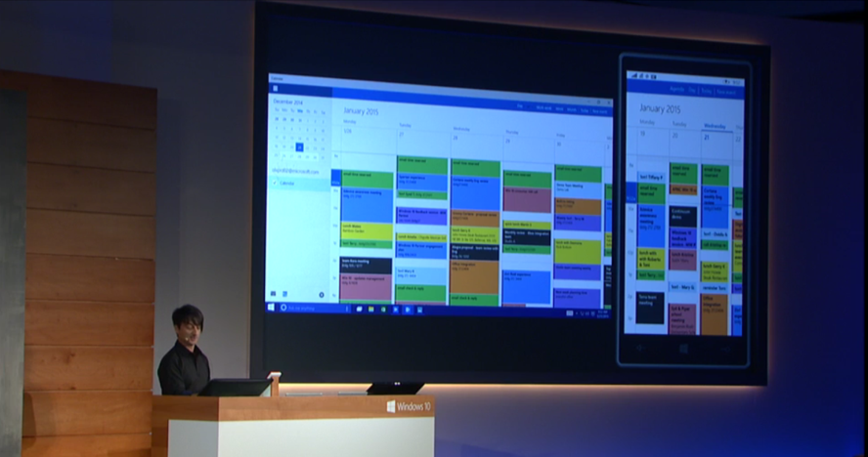
Task: Switch to Work week view
Action: (x=543, y=107)
